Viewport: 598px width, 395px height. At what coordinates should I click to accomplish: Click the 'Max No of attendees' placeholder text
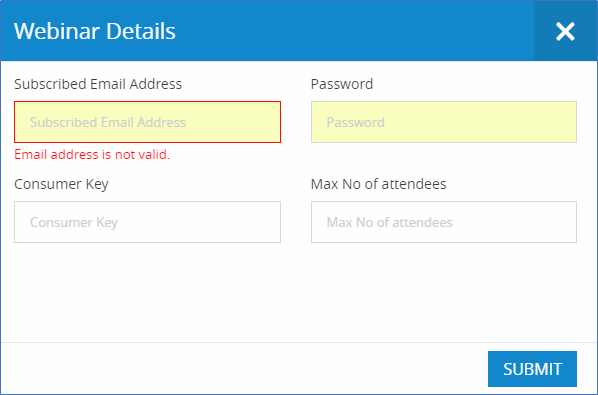point(390,222)
